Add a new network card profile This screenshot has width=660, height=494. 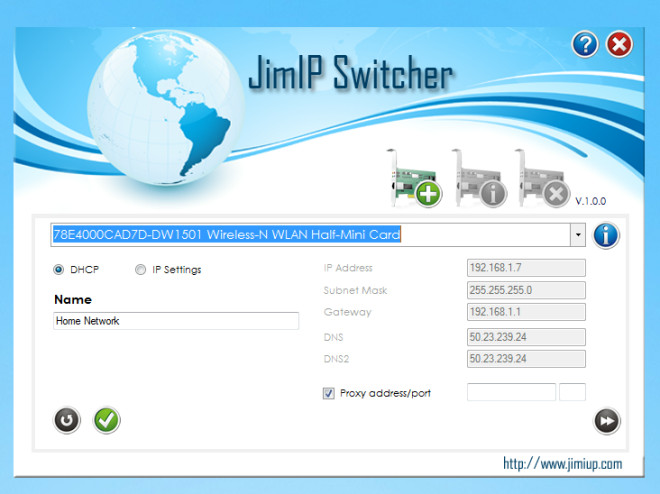(414, 178)
